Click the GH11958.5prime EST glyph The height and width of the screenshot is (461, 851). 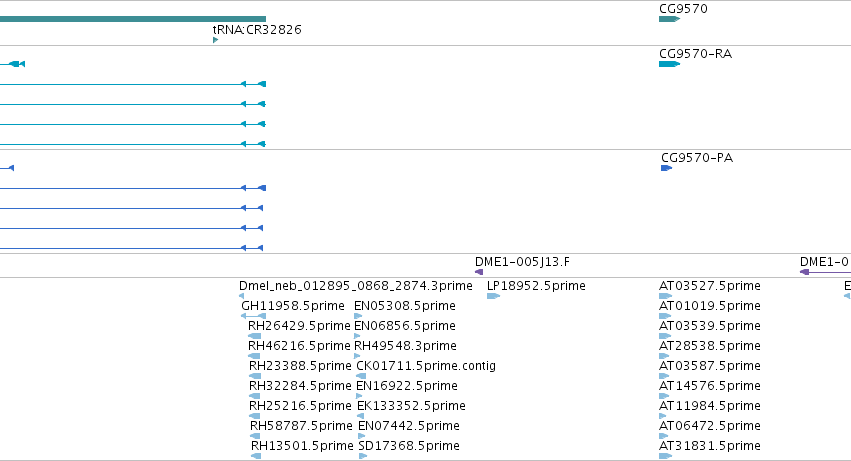253,316
